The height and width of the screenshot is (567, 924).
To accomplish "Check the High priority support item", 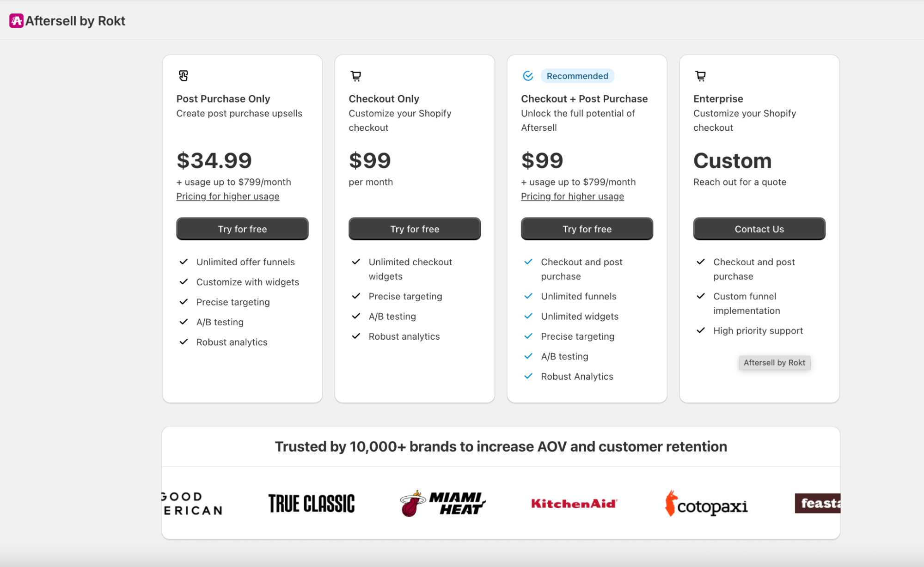I will click(x=700, y=330).
